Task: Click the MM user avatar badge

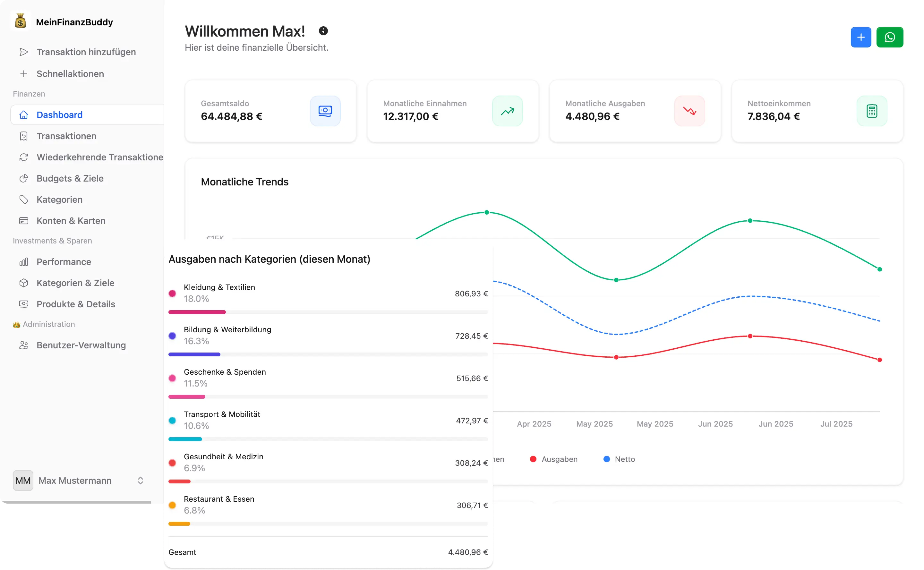Action: (x=23, y=480)
